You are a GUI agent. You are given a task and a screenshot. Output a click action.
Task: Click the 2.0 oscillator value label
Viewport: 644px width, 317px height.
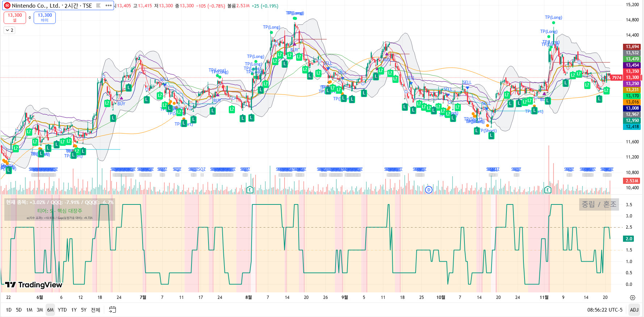(629, 239)
